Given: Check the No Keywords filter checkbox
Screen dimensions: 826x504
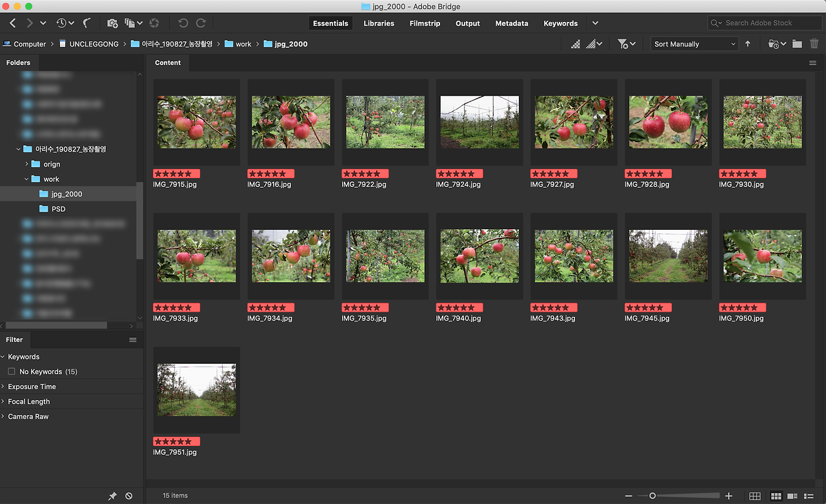Looking at the screenshot, I should tap(12, 372).
